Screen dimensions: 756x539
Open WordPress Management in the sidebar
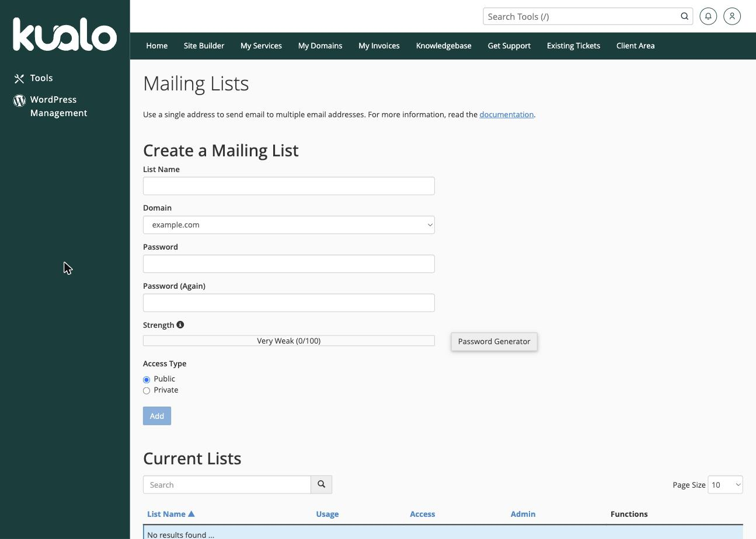point(50,106)
